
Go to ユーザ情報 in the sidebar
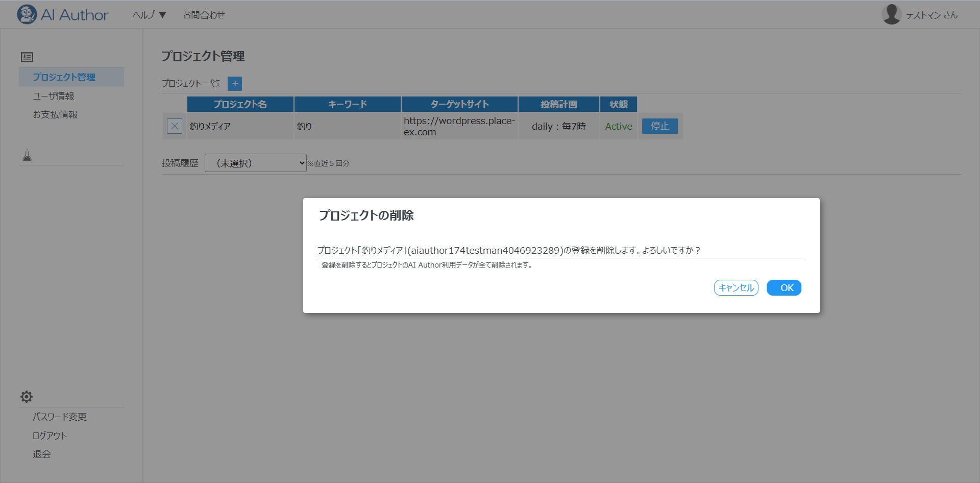point(54,96)
